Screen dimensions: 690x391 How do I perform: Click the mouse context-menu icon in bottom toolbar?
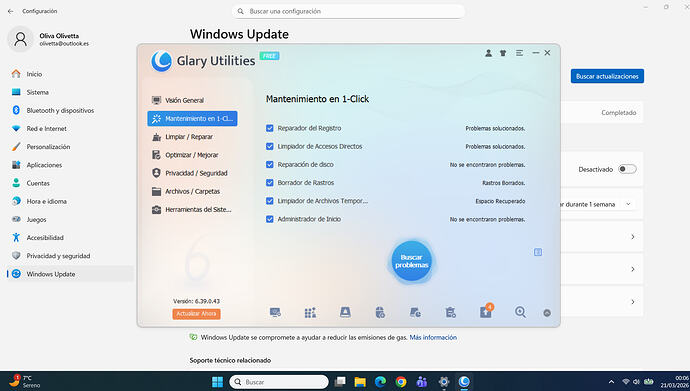380,313
